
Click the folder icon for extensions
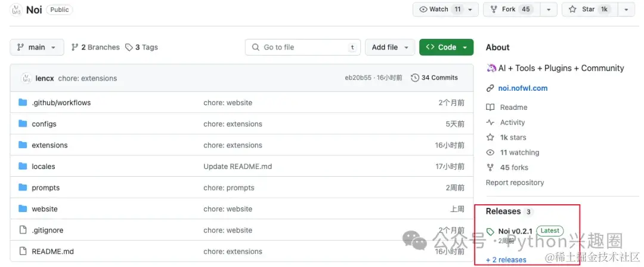[x=23, y=145]
